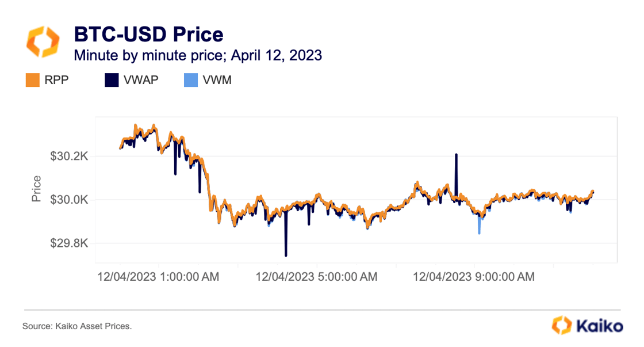This screenshot has height=347, width=644.
Task: Click the vertical Price axis title
Action: pos(37,188)
